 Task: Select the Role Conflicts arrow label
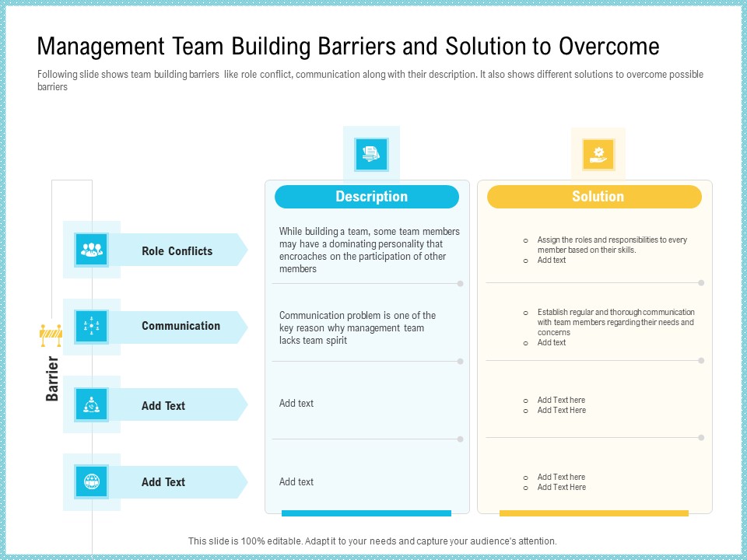[178, 250]
